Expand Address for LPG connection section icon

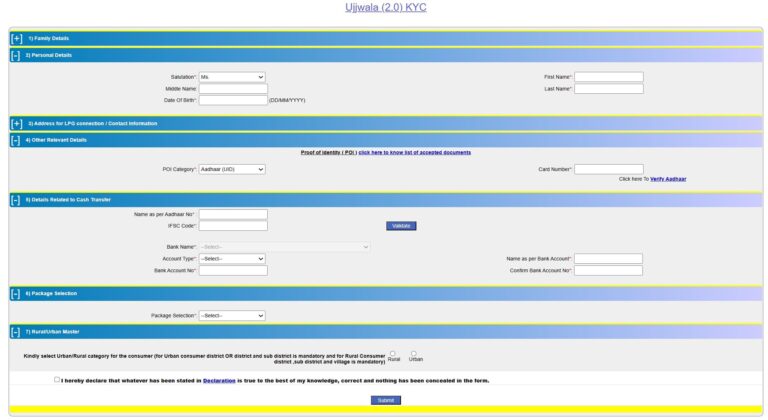tap(16, 124)
